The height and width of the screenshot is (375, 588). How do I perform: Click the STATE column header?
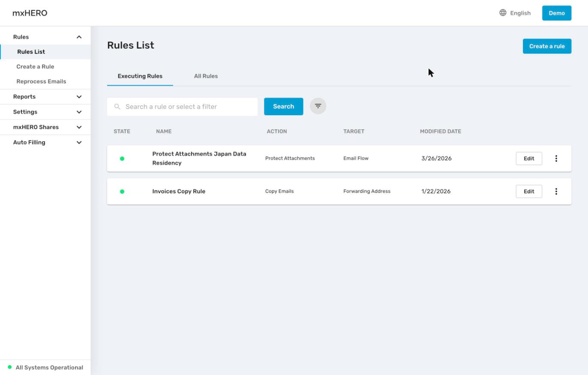122,131
